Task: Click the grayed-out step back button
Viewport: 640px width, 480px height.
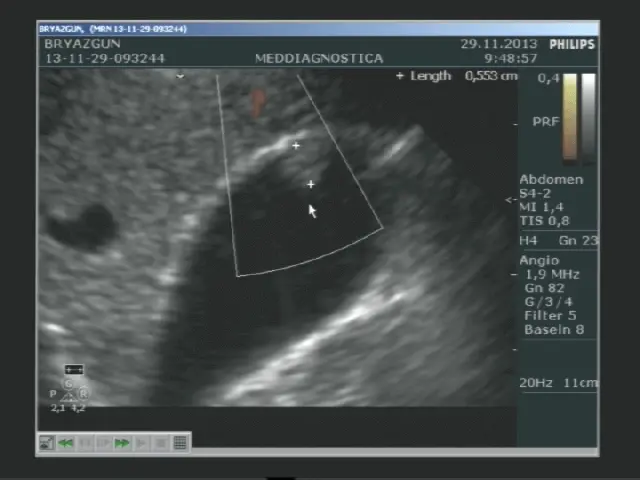Action: pos(85,443)
